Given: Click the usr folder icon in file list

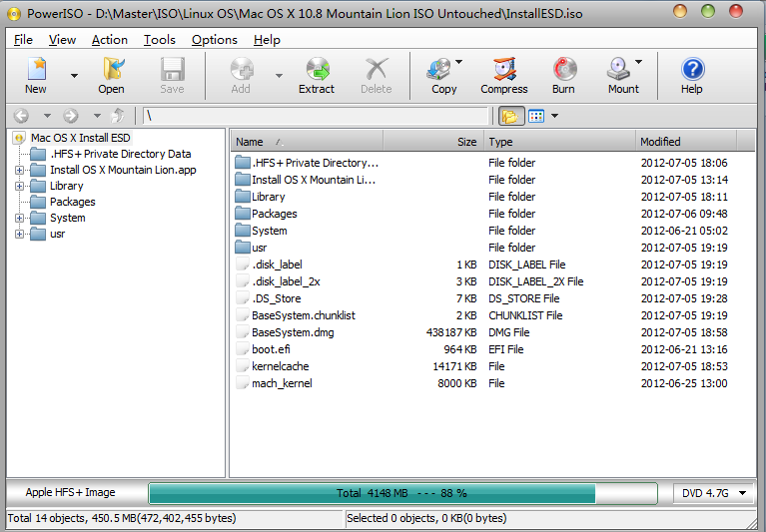Looking at the screenshot, I should (x=243, y=248).
